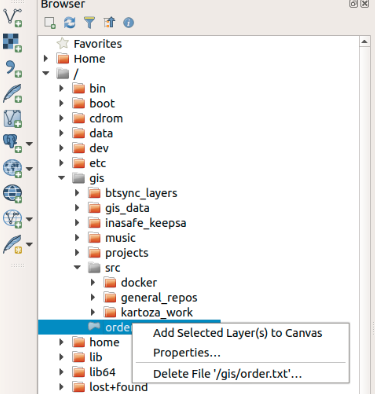
Task: Click the browser scrollbar up arrow
Action: (x=364, y=42)
